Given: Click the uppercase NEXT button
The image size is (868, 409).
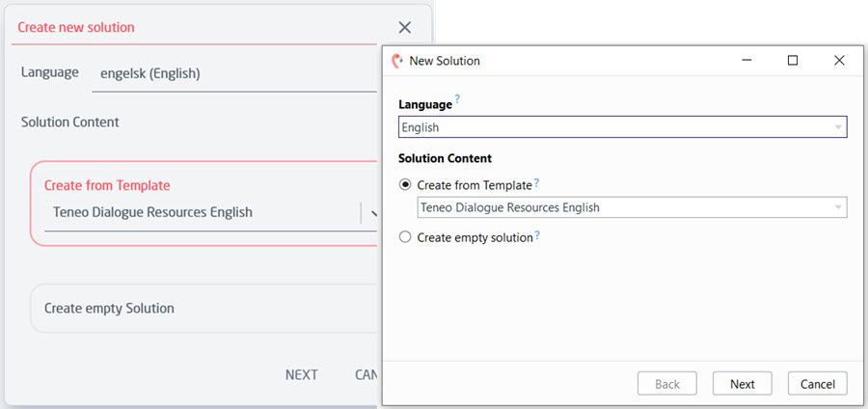Looking at the screenshot, I should [301, 374].
